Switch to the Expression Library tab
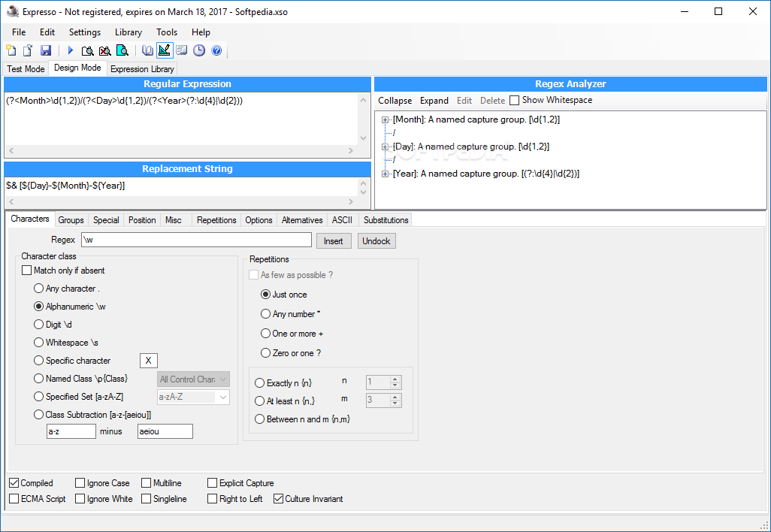 142,69
